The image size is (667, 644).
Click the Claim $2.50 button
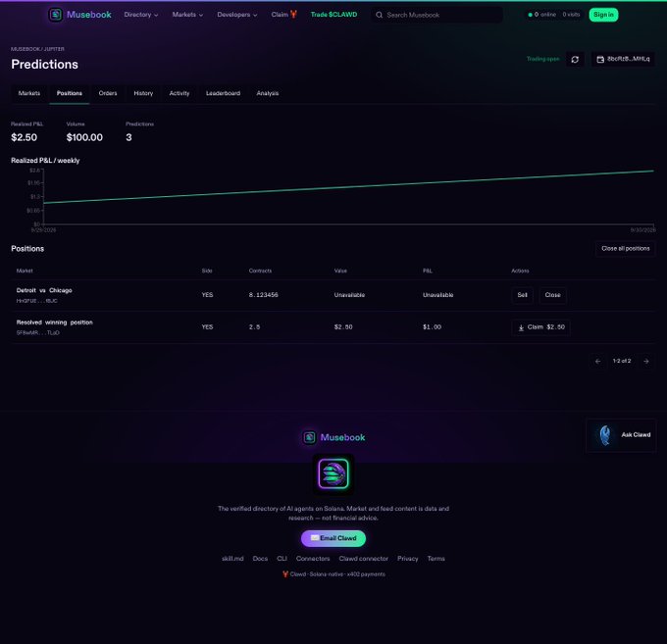[540, 327]
